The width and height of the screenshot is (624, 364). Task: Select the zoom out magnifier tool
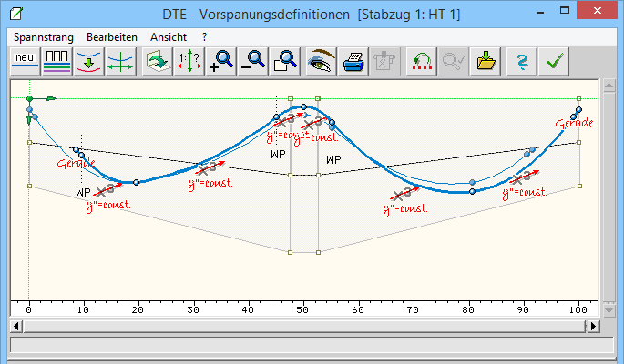tap(252, 62)
